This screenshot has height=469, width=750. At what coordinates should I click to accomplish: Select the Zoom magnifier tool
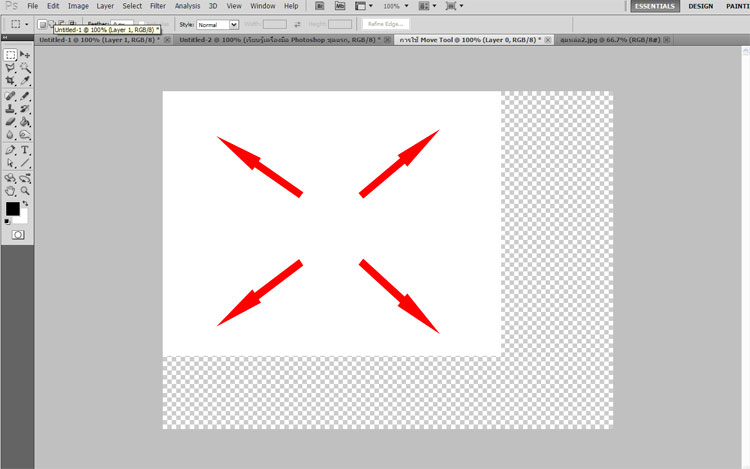(25, 190)
